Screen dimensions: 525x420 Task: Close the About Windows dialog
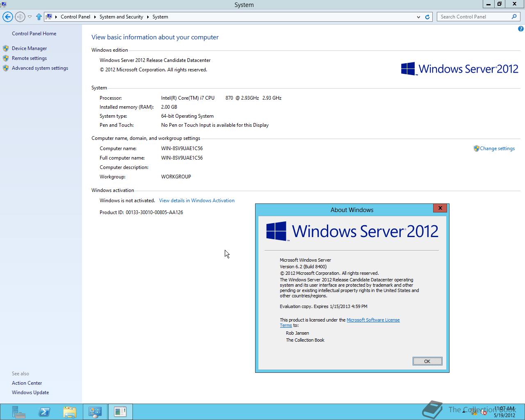pos(440,208)
